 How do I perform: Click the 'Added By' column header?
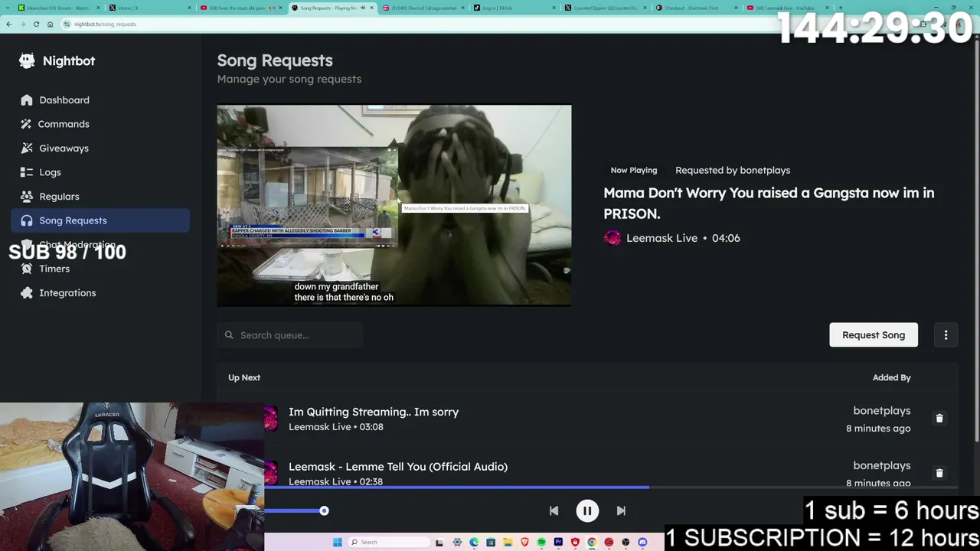892,377
